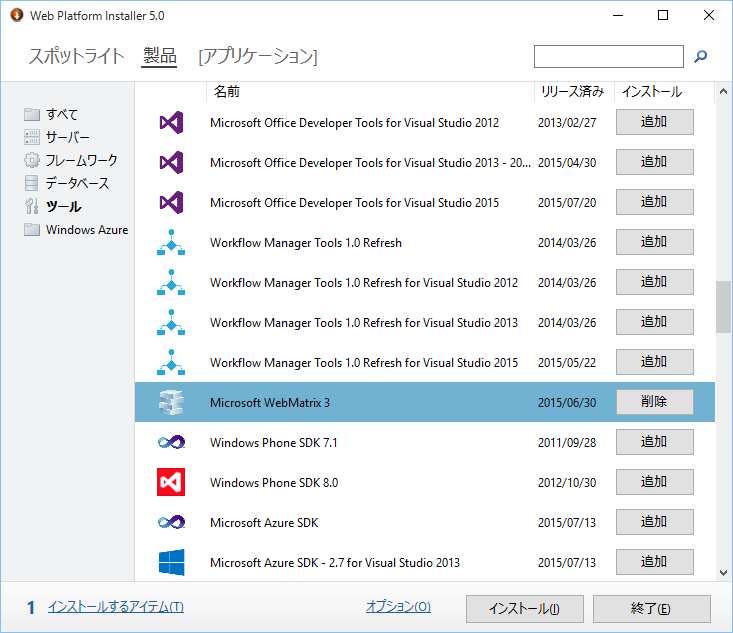Add Office Developer Tools for Visual Studio 2015
This screenshot has height=633, width=733.
click(x=654, y=202)
